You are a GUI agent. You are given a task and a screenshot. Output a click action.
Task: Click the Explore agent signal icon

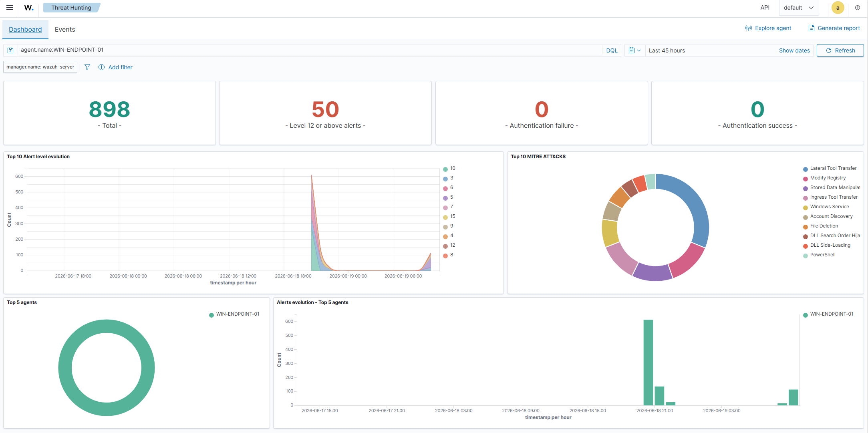(748, 28)
